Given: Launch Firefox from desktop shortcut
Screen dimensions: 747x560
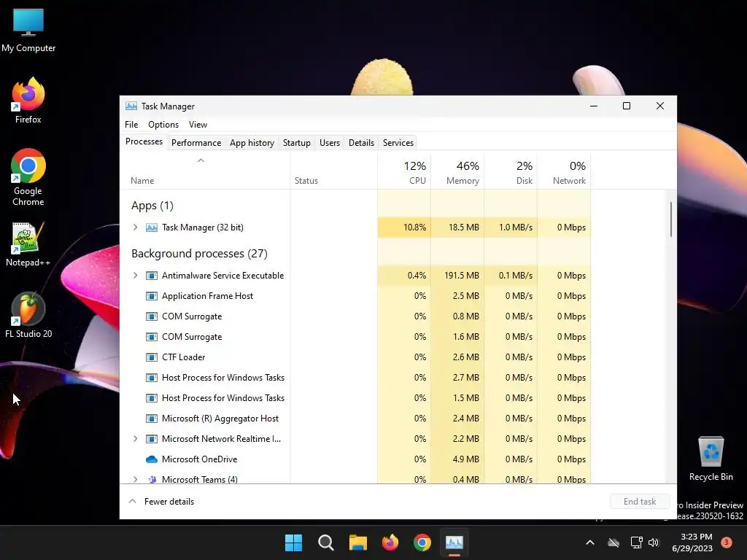Looking at the screenshot, I should click(x=28, y=101).
